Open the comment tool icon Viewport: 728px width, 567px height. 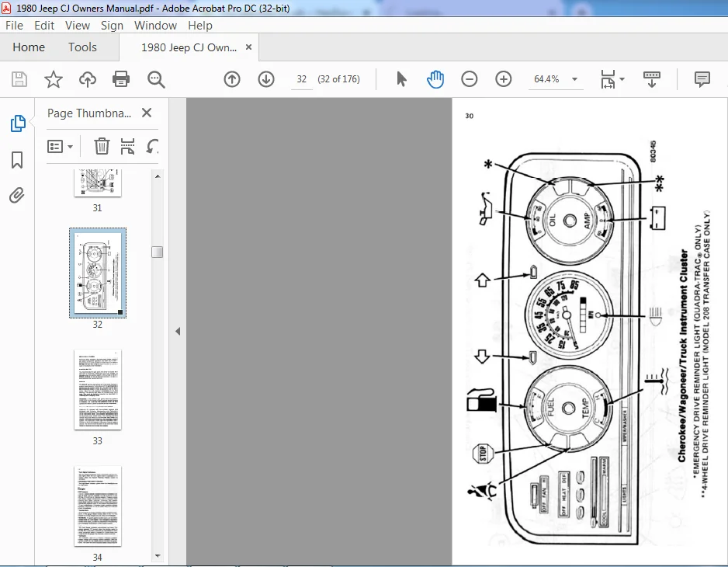click(x=702, y=79)
